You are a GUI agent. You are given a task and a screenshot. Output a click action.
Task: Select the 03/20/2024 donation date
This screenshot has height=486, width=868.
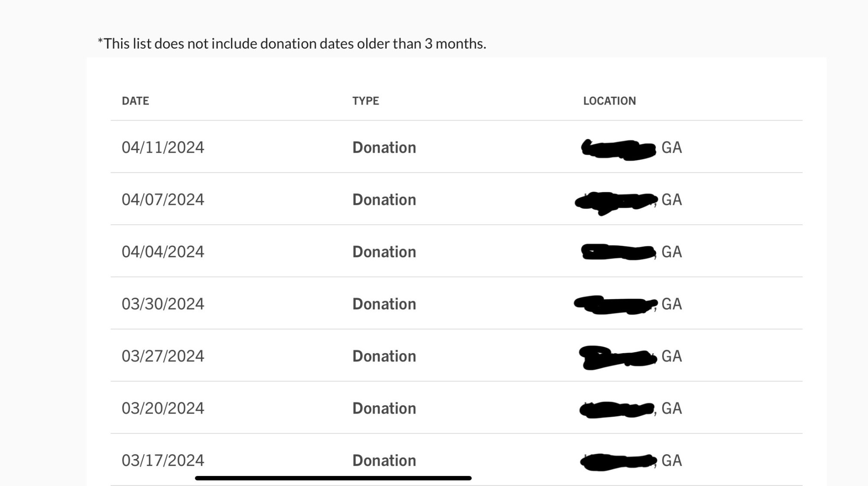[163, 408]
